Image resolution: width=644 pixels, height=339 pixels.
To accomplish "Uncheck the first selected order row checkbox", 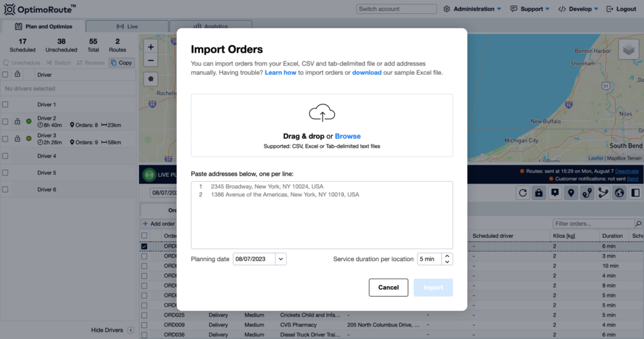I will point(144,247).
